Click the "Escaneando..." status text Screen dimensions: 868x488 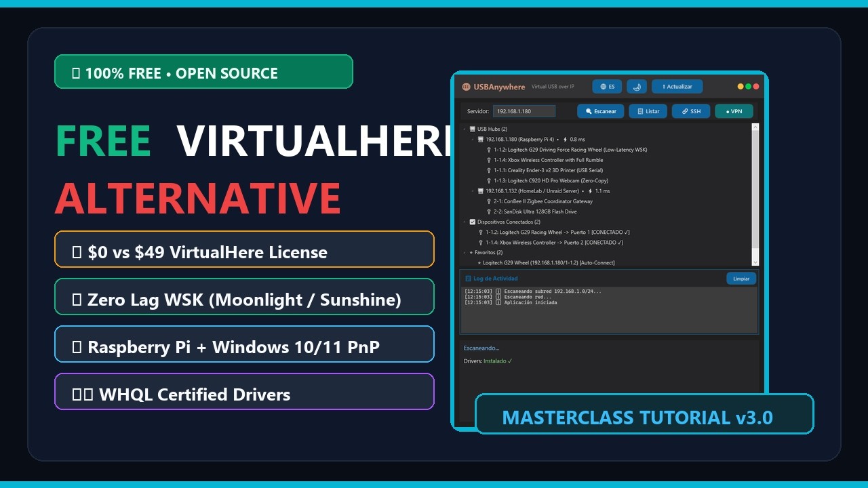pos(481,348)
